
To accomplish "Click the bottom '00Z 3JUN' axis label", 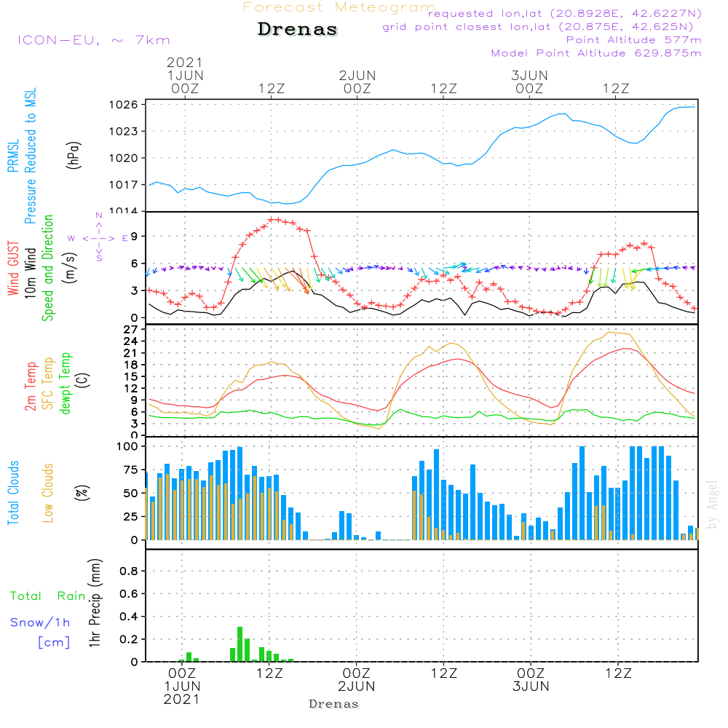I will 531,679.
